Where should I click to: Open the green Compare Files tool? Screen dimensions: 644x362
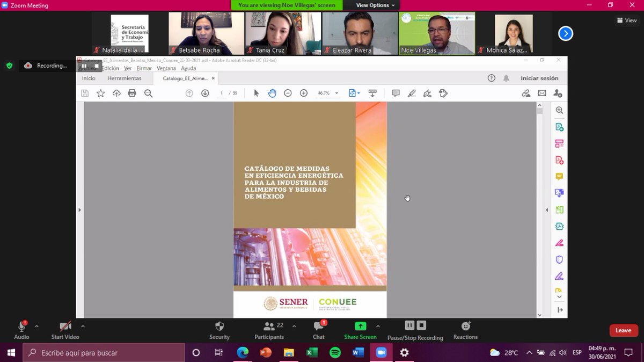(x=559, y=210)
